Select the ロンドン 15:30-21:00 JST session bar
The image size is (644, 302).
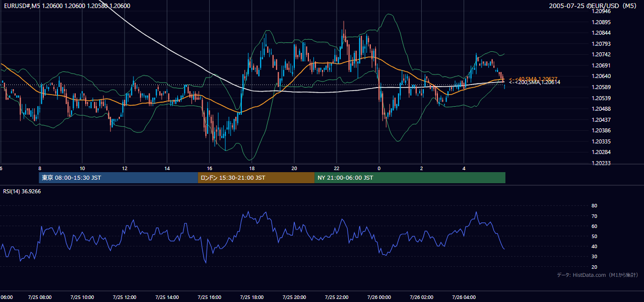pyautogui.click(x=256, y=178)
